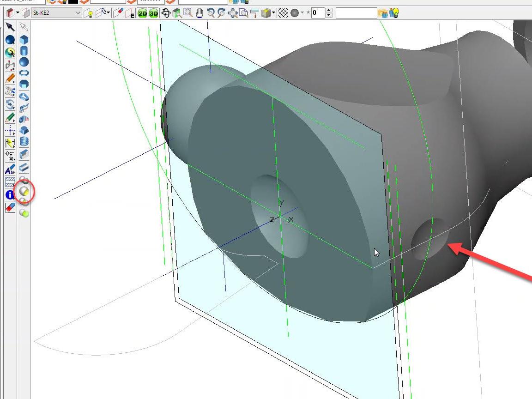Click the crosshatch pattern toolbar button

coord(283,13)
